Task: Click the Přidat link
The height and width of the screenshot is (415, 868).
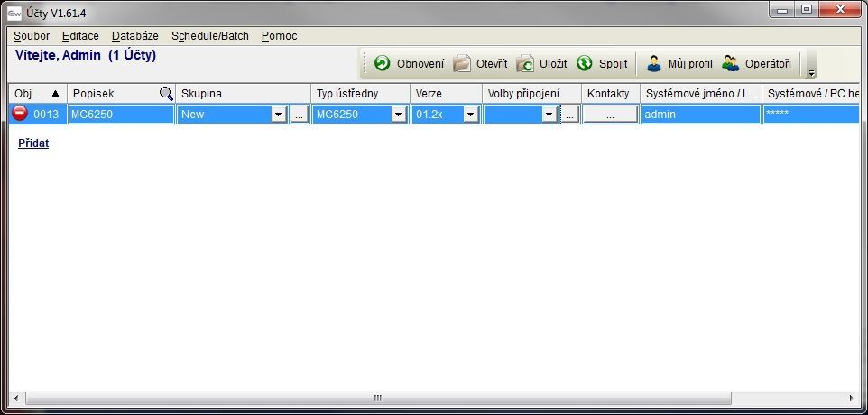Action: click(x=33, y=143)
